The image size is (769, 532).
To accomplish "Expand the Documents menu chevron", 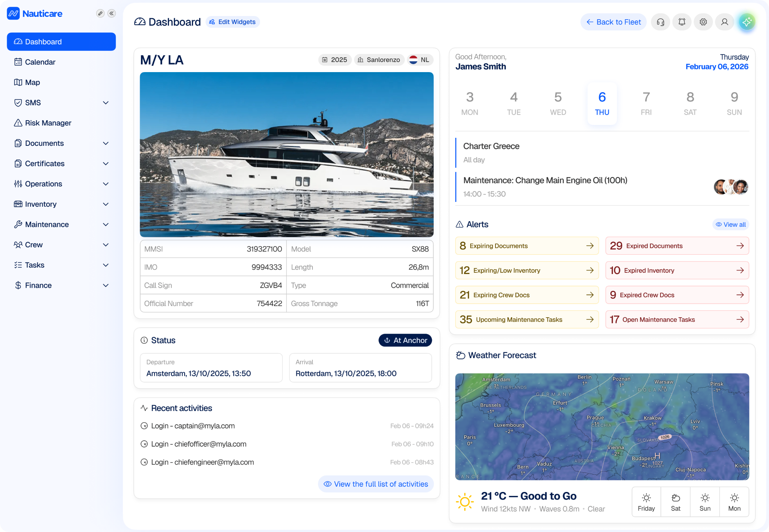I will pos(106,143).
